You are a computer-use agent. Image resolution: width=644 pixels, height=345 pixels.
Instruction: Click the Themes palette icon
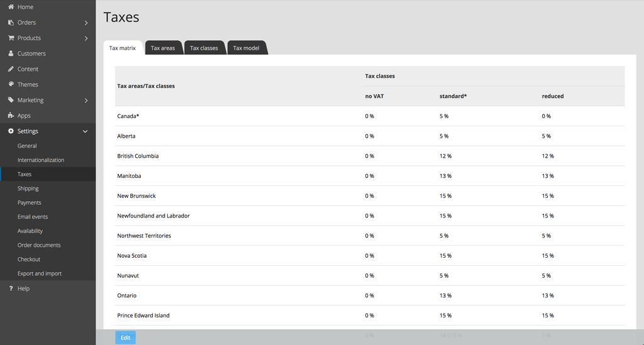(x=11, y=84)
